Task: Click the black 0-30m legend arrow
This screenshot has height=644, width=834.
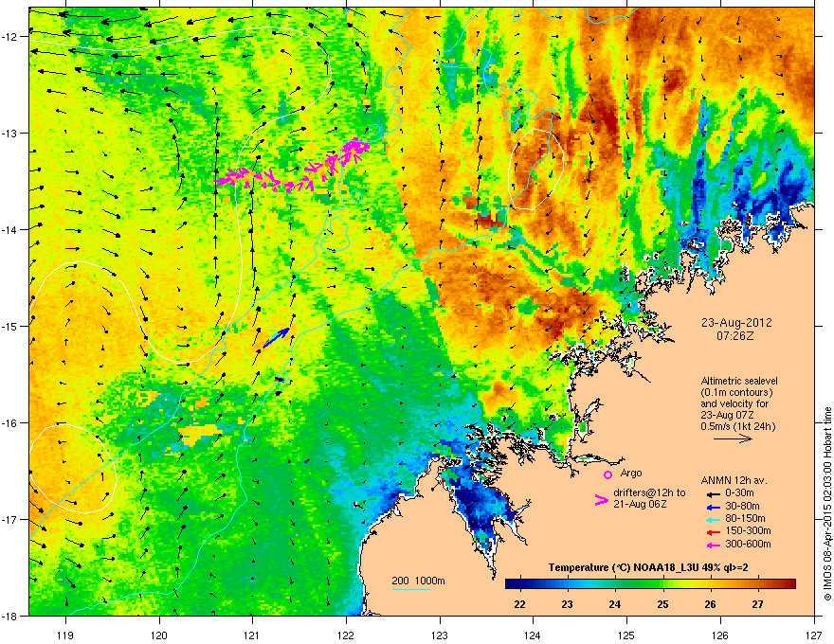Action: (713, 493)
